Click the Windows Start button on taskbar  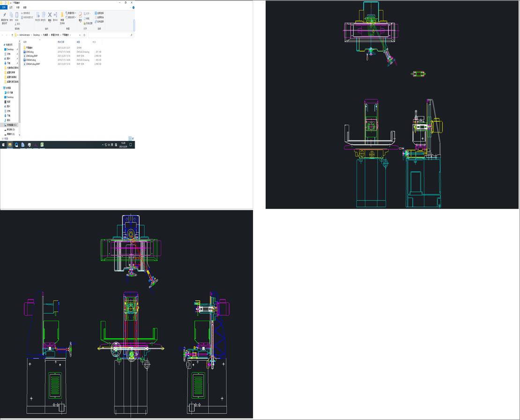3,145
